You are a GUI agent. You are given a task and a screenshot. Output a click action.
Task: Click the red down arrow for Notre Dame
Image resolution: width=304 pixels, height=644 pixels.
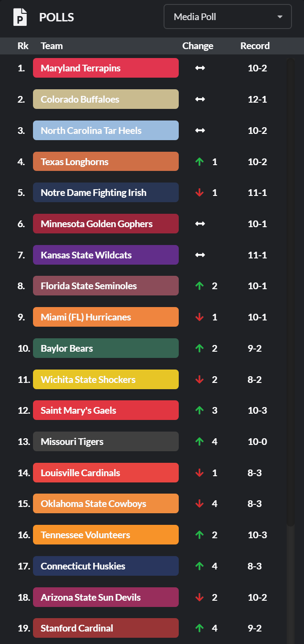(x=200, y=193)
